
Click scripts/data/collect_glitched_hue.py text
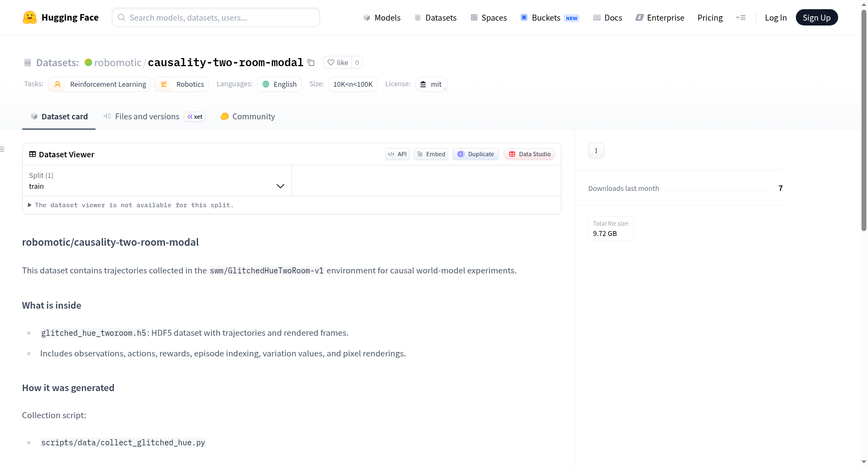point(123,443)
